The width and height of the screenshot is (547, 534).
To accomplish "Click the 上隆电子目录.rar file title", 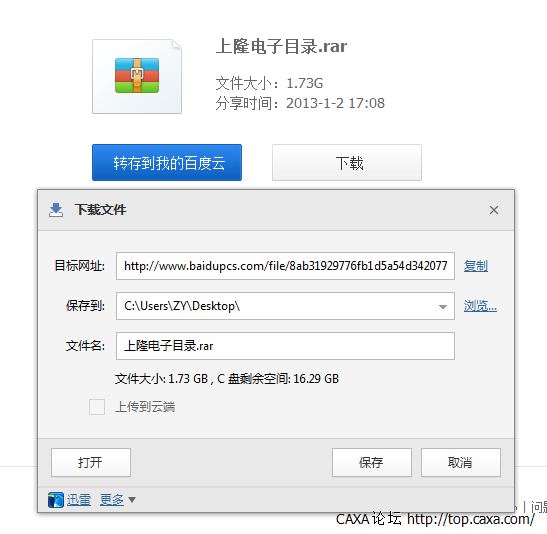I will tap(281, 46).
